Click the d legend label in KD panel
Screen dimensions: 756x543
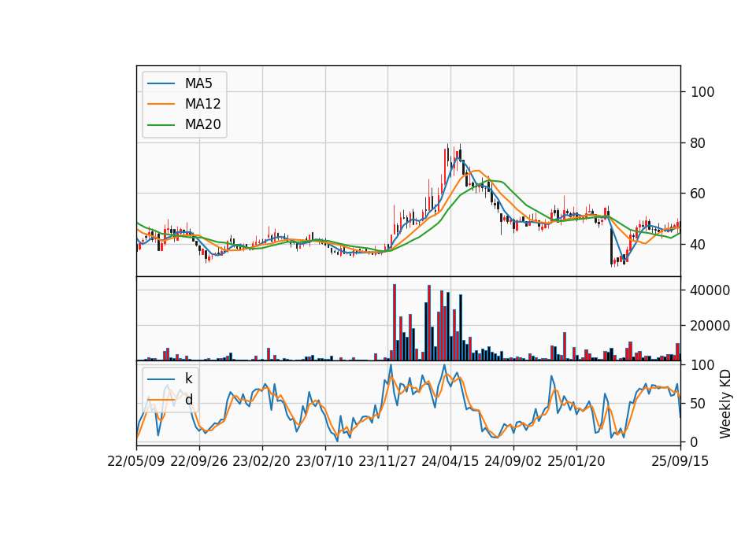[188, 400]
